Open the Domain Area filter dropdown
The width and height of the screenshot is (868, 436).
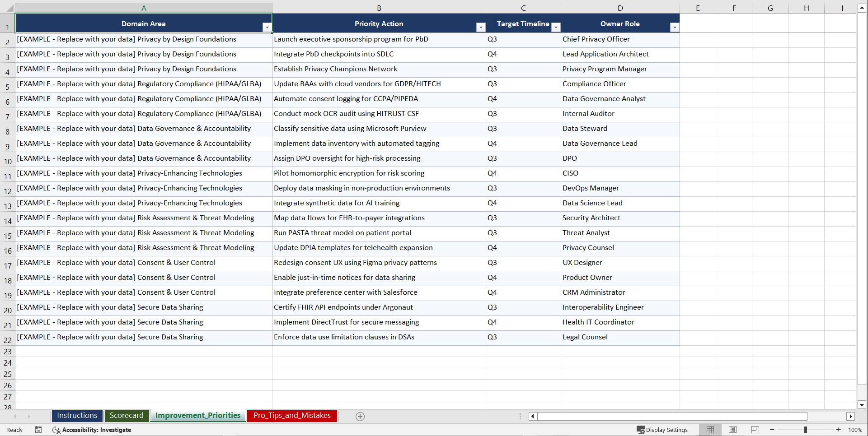click(x=267, y=28)
